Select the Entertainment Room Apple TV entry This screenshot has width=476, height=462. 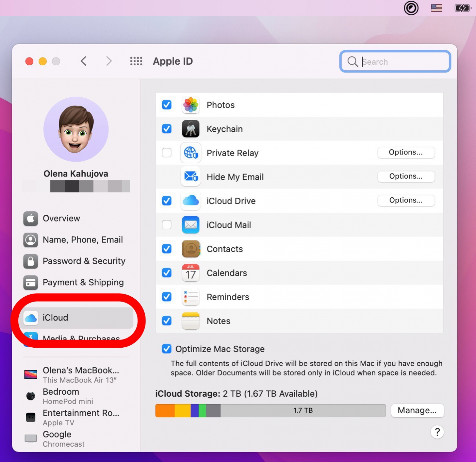(x=76, y=417)
